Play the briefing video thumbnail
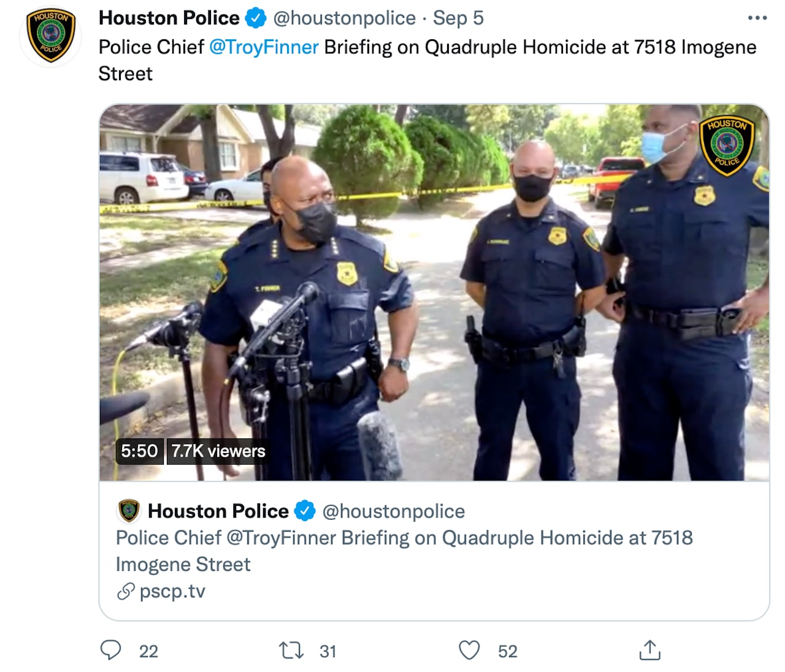Screen dimensions: 785x672 click(434, 292)
